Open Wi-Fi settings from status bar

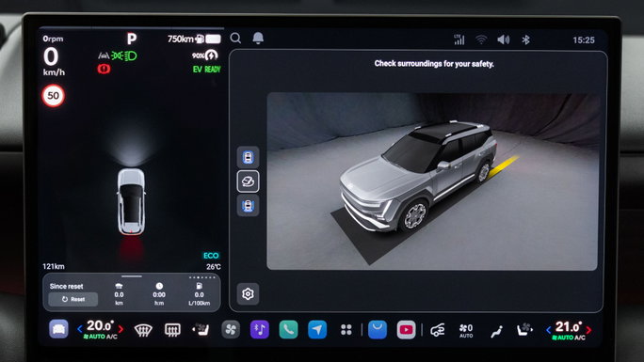click(481, 39)
